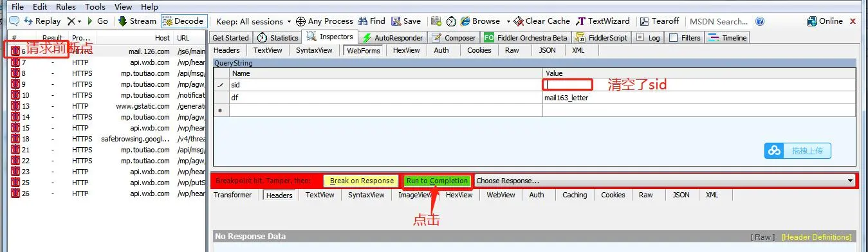Click the Name column header in QueryString
Screen dimensions: 868x252
386,73
